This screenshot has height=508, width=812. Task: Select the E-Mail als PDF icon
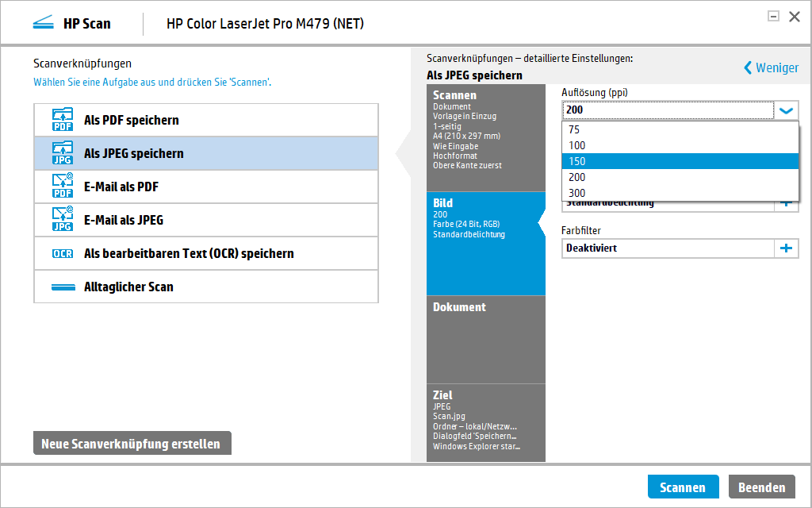[63, 187]
